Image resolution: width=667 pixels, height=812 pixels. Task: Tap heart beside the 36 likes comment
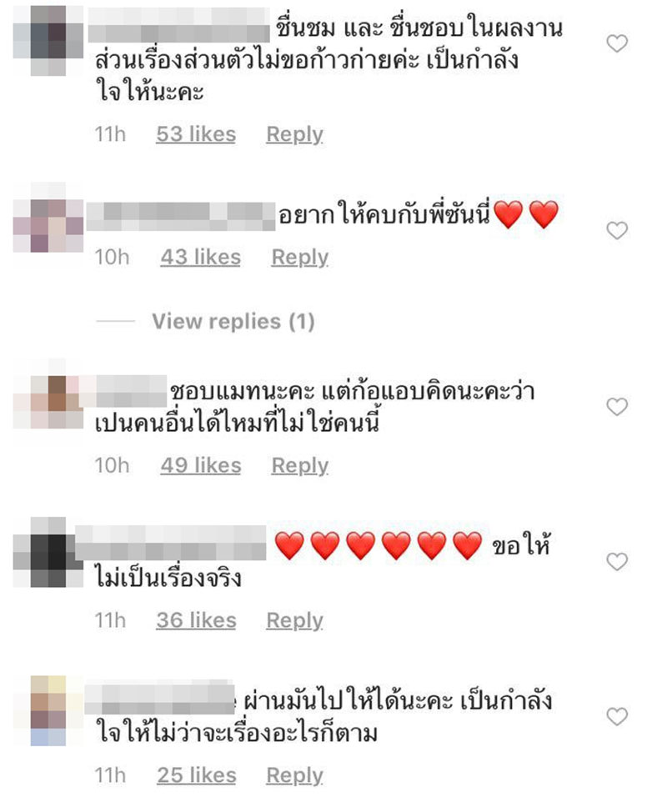pos(617,562)
